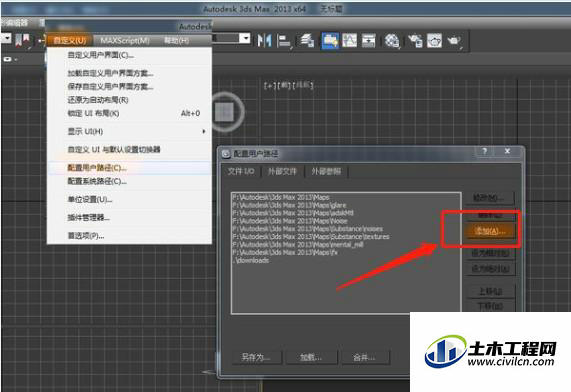Close the 配置用户路径 dialog
The image size is (571, 392).
pyautogui.click(x=507, y=151)
